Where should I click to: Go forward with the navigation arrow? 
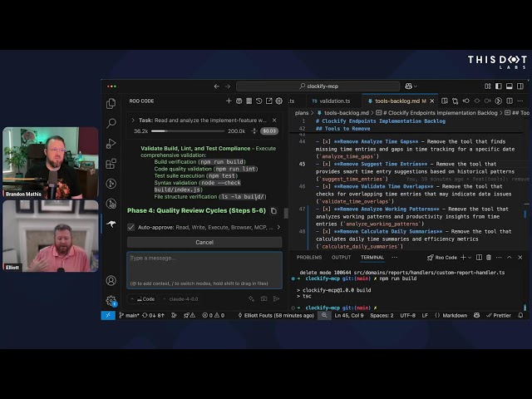tap(228, 86)
